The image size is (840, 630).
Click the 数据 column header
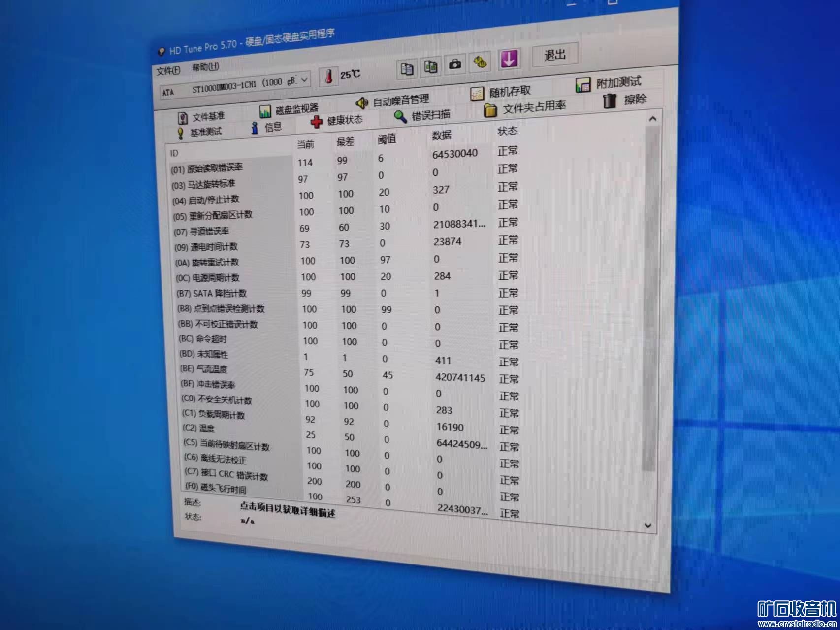(x=442, y=135)
